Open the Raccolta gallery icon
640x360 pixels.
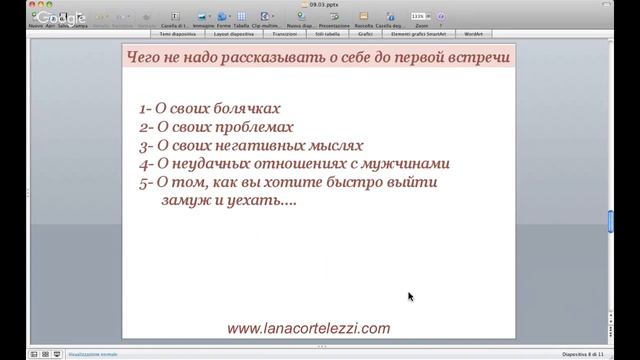click(363, 16)
